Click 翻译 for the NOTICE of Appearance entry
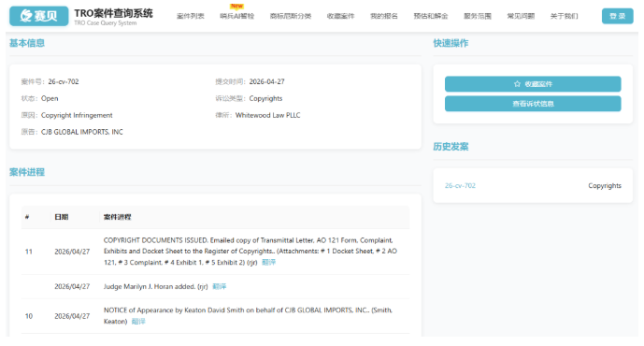The image size is (644, 346). 138,322
